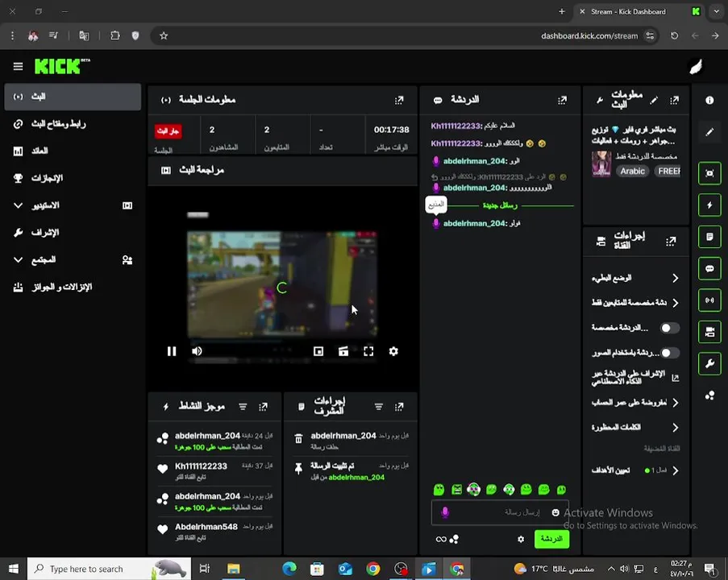Image resolution: width=728 pixels, height=580 pixels.
Task: Open File Explorer from the taskbar
Action: (234, 569)
